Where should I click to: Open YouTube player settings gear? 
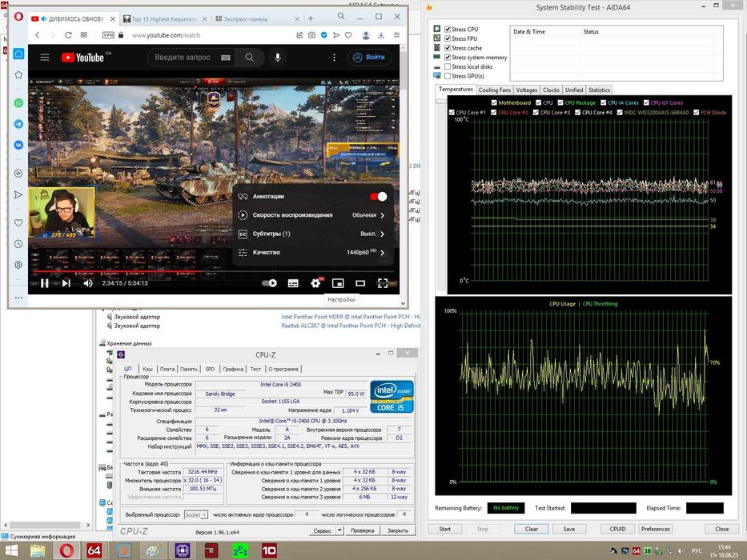[315, 283]
